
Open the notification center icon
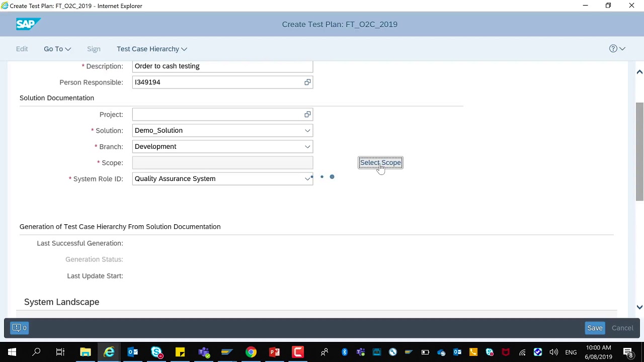628,352
